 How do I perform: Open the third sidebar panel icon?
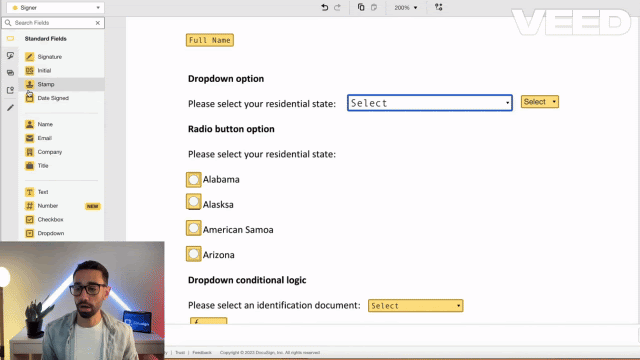pos(10,73)
